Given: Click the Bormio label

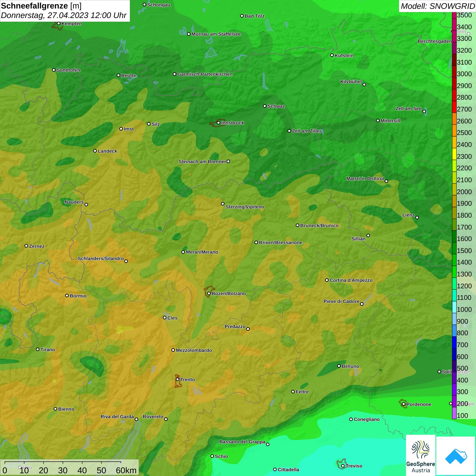Looking at the screenshot, I should click(78, 296).
